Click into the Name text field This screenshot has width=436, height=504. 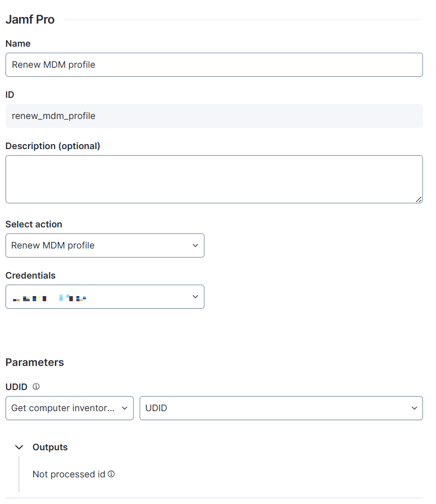coord(214,65)
